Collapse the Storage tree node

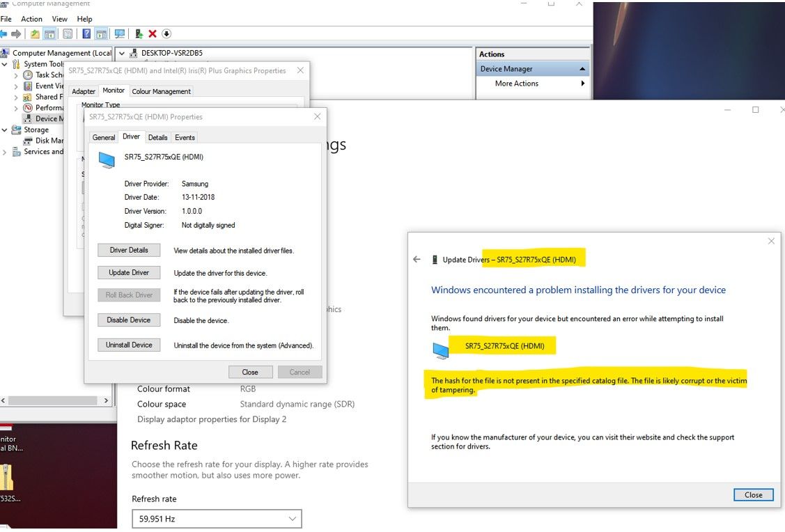click(x=6, y=130)
